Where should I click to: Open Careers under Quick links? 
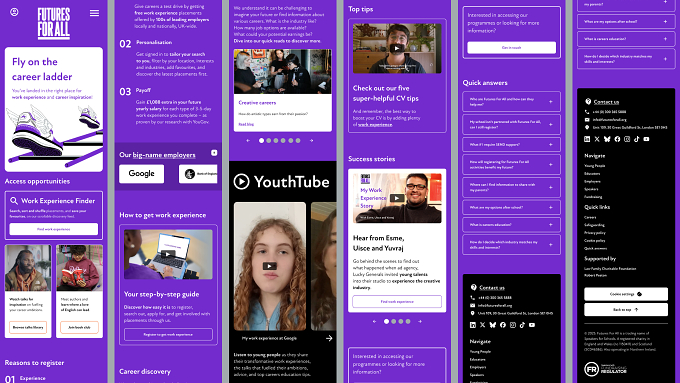click(x=590, y=217)
